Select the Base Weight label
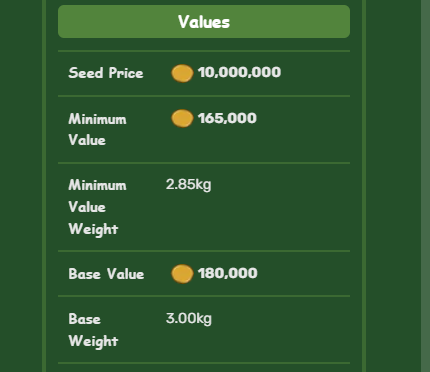This screenshot has width=430, height=372. (x=93, y=330)
